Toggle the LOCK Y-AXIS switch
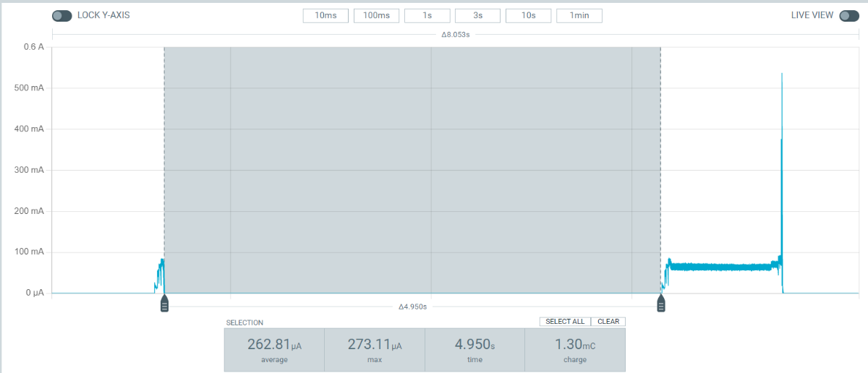This screenshot has height=373, width=868. 62,16
